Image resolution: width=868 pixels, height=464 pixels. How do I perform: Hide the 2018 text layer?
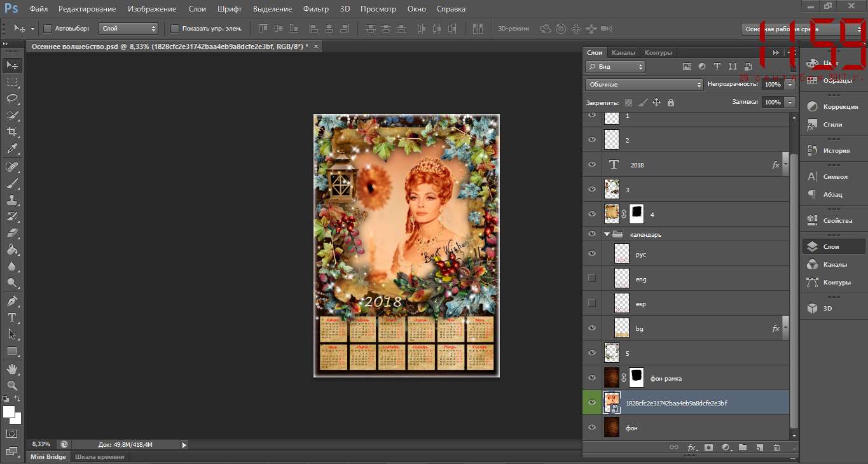592,164
